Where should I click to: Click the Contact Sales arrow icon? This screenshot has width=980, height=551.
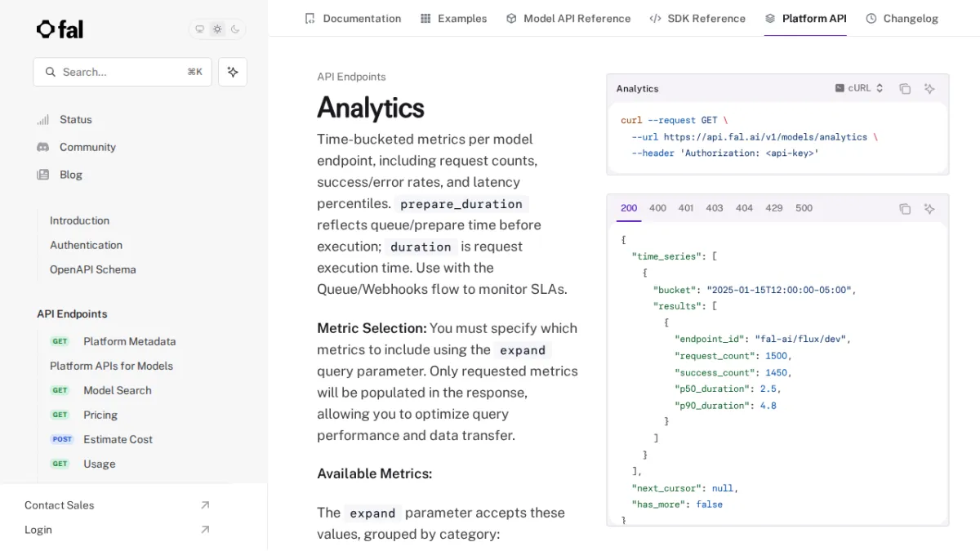coord(205,505)
